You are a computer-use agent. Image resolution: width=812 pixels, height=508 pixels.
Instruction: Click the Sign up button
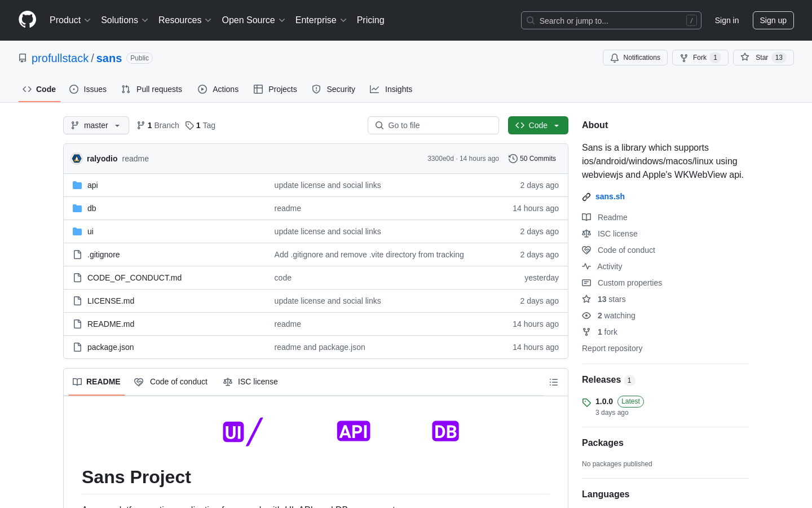pos(773,20)
